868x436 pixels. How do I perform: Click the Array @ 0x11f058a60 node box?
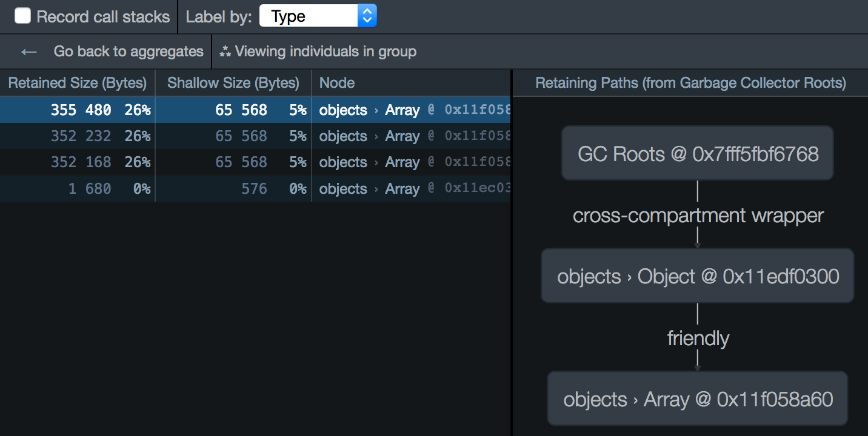(x=697, y=398)
